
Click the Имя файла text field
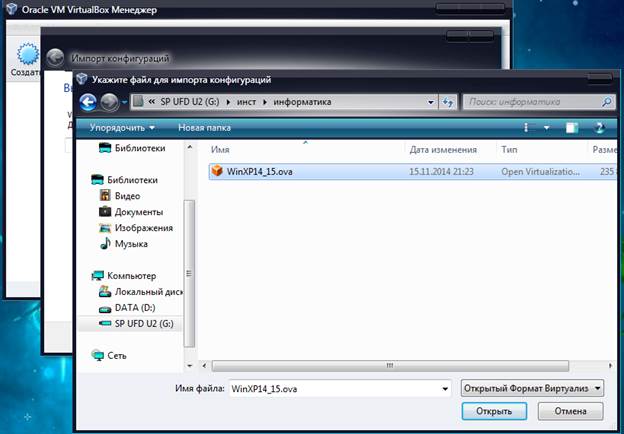(334, 389)
